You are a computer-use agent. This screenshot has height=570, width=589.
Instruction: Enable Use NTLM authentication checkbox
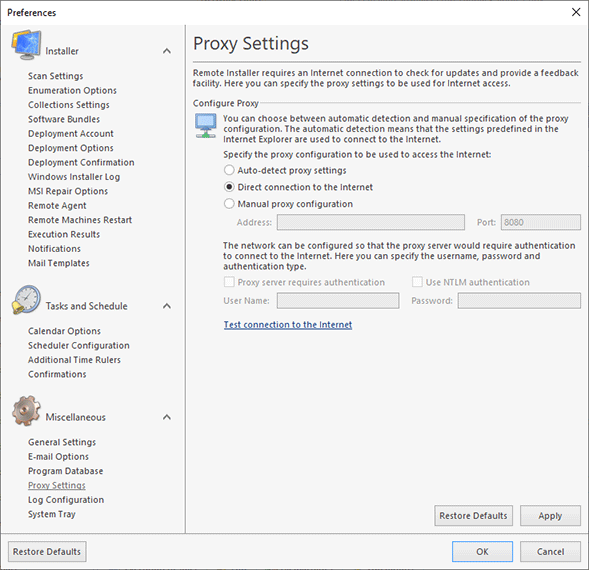(x=417, y=282)
